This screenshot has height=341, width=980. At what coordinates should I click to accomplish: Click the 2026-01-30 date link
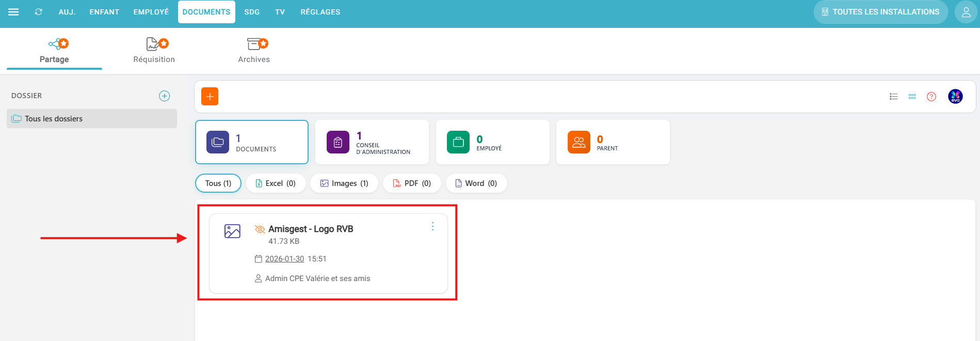coord(284,259)
